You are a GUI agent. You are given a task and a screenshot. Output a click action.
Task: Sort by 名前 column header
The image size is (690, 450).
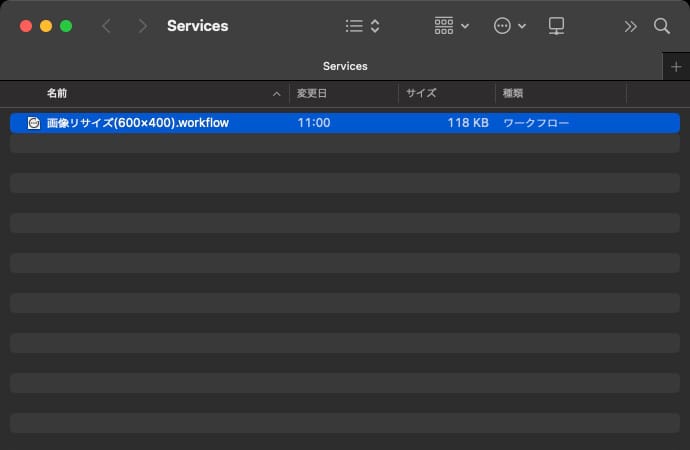[x=57, y=93]
